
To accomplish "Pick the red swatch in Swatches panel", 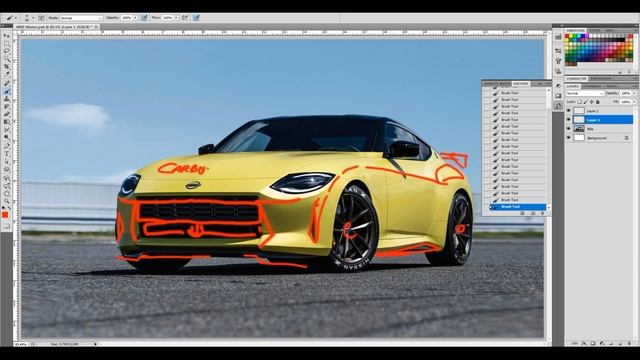I will pos(567,36).
